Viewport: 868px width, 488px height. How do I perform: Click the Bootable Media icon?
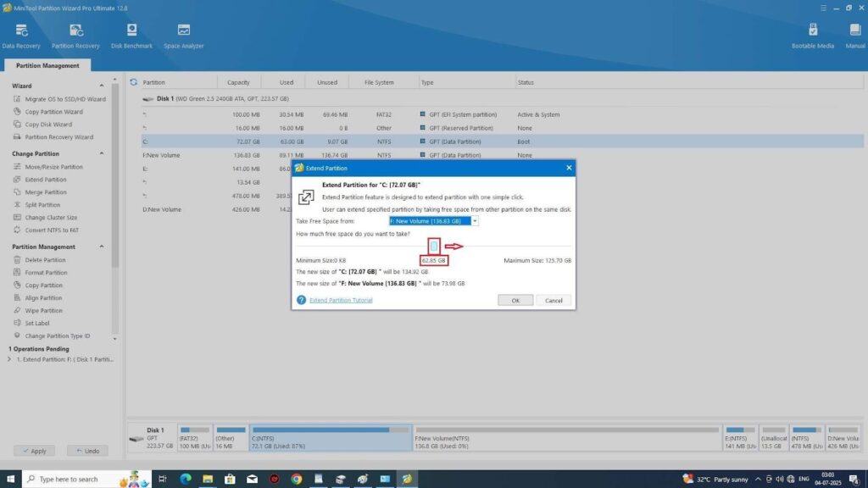pyautogui.click(x=812, y=34)
